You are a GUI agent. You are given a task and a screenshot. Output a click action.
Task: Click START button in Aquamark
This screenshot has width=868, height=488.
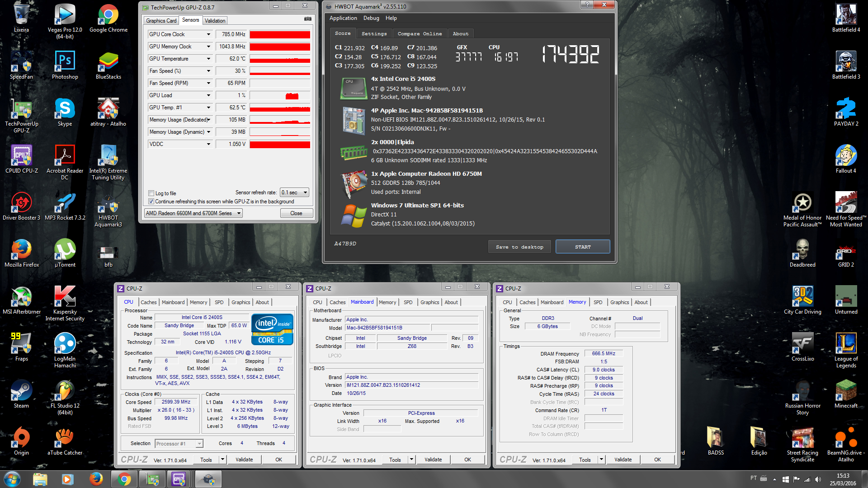tap(583, 247)
